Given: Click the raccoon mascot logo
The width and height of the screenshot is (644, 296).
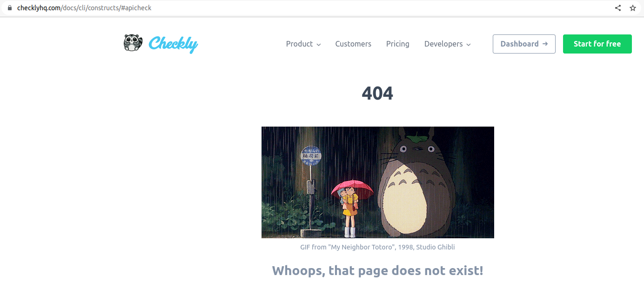Looking at the screenshot, I should [133, 43].
